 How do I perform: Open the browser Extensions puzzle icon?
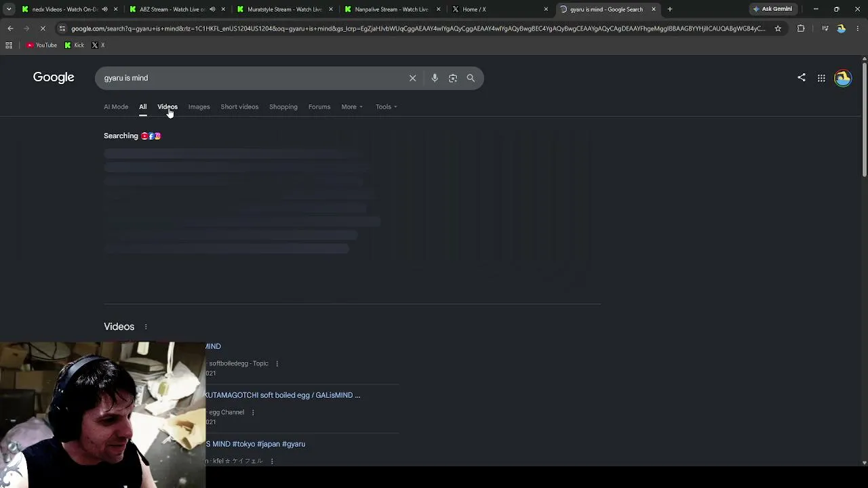(x=801, y=28)
